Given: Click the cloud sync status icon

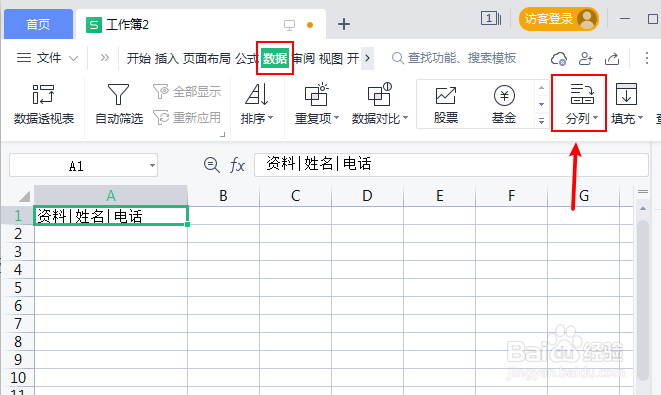Looking at the screenshot, I should [x=559, y=59].
